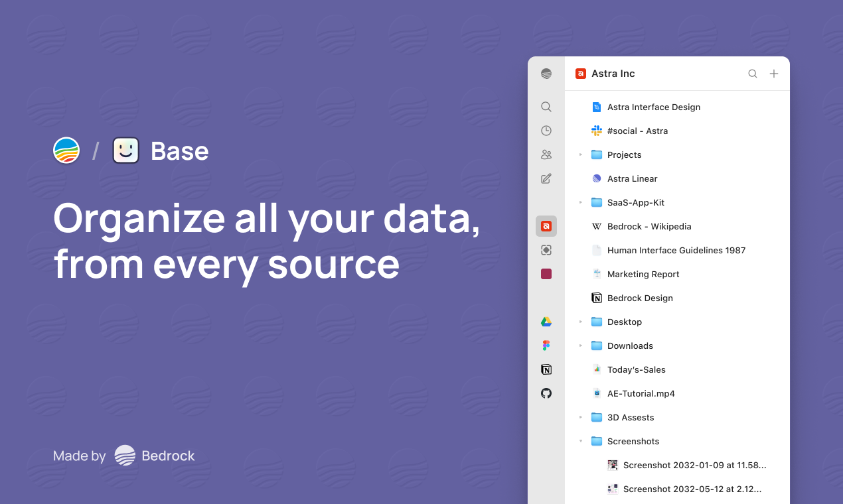Open Google Drive source in sidebar
Viewport: 843px width, 504px height.
pos(546,322)
